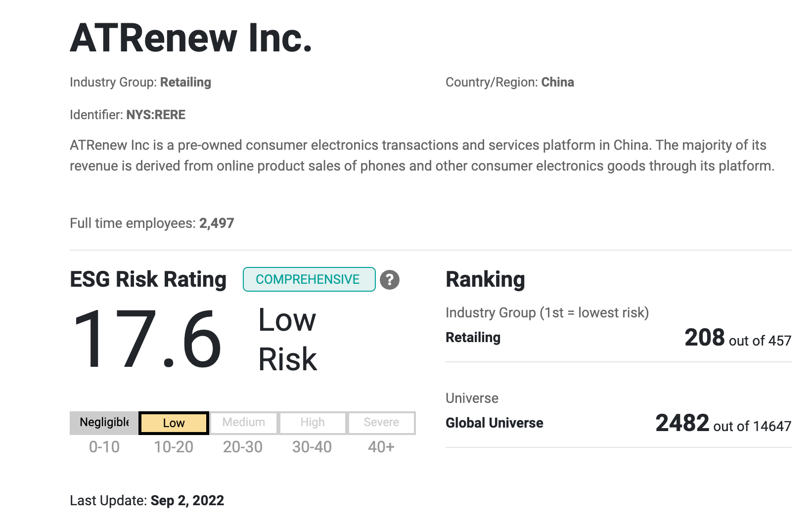Click the ESG Risk Rating heading

click(x=148, y=280)
